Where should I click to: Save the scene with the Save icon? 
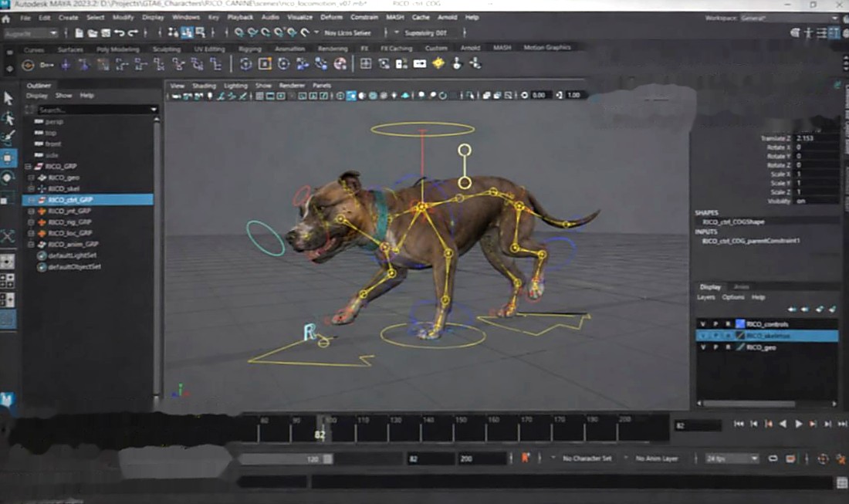click(106, 33)
